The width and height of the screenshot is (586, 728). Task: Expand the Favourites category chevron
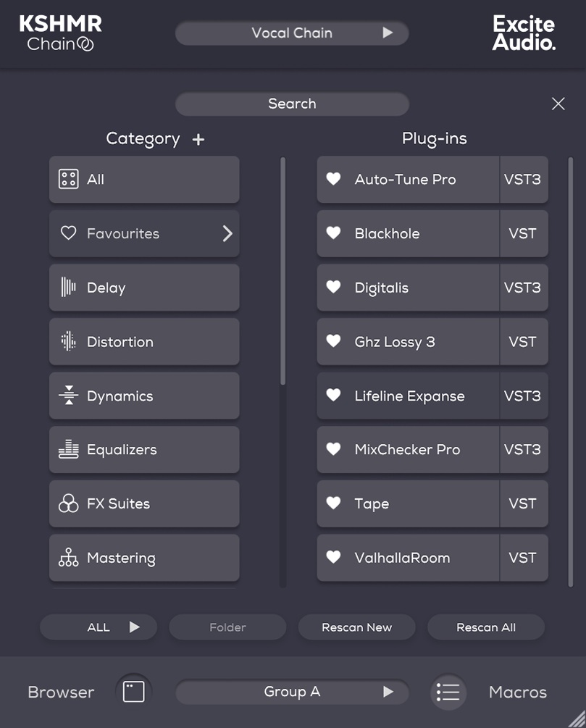pyautogui.click(x=227, y=233)
